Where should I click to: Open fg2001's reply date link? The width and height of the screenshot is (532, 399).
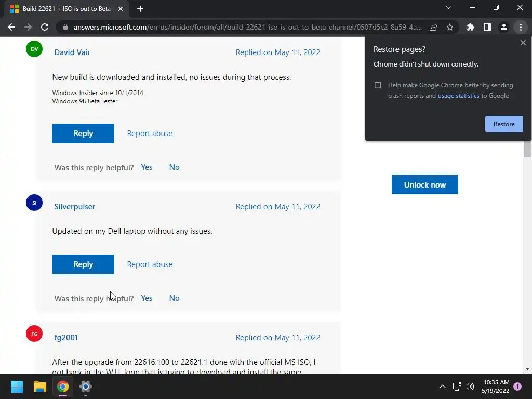pos(278,338)
